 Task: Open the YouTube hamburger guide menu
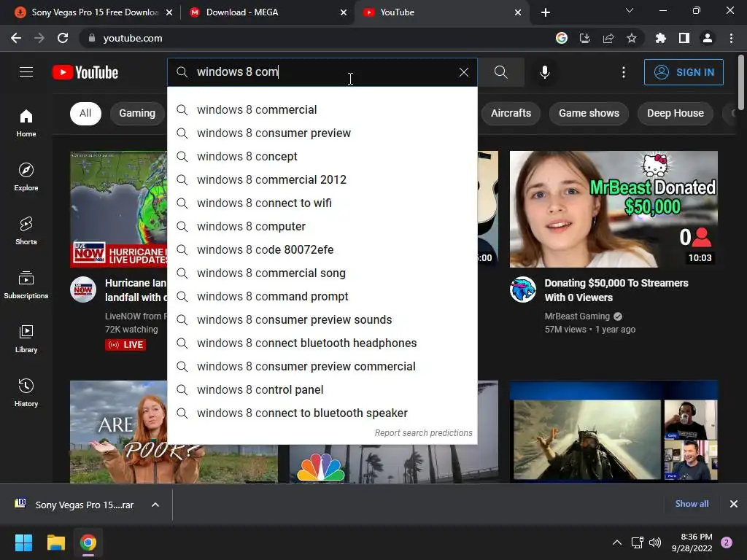point(26,72)
